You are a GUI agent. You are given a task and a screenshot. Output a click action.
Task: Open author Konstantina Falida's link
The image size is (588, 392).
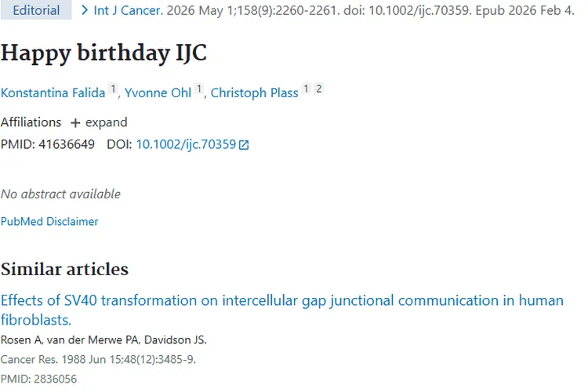[x=53, y=93]
